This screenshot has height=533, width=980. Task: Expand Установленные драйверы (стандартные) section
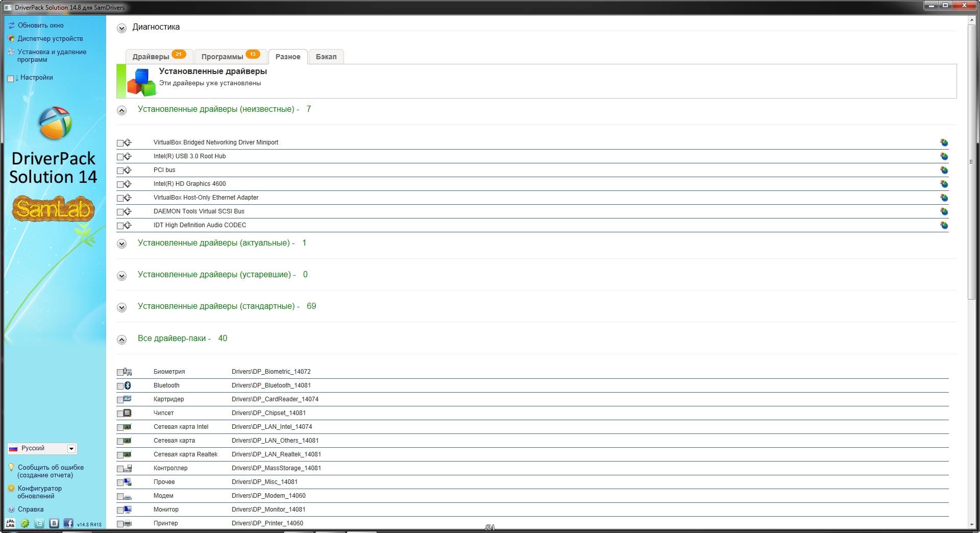coord(121,307)
